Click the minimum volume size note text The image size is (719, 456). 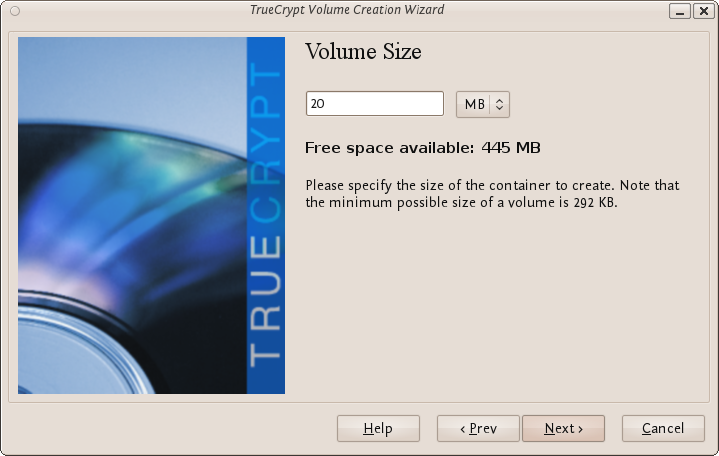pyautogui.click(x=492, y=194)
